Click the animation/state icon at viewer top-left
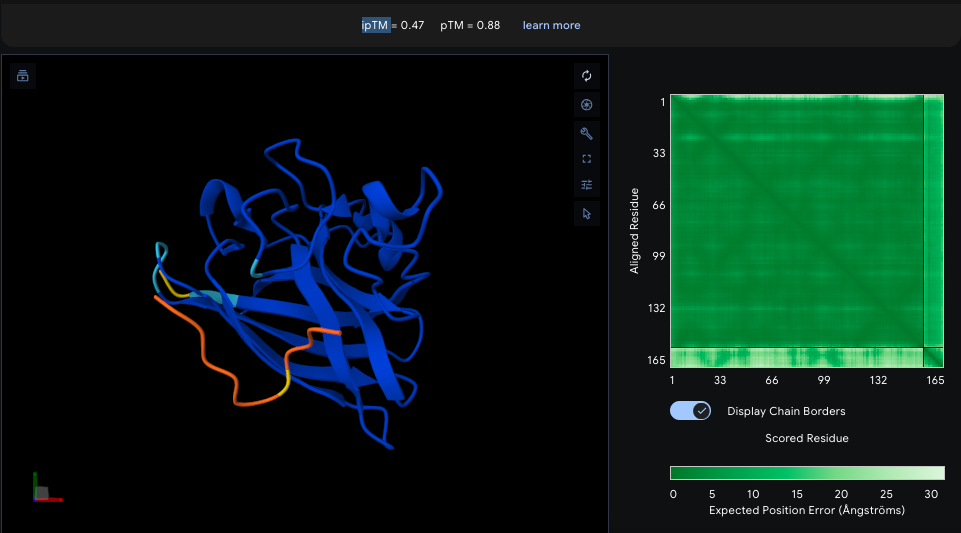961x533 pixels. [23, 76]
